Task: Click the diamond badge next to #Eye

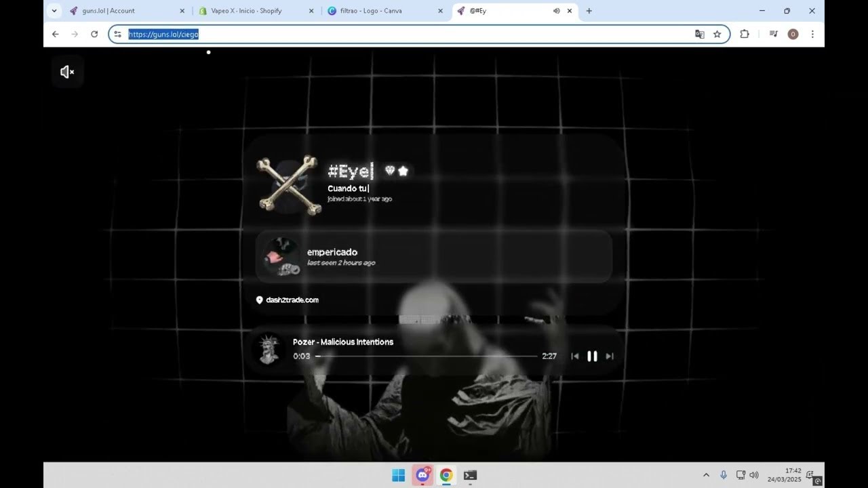Action: coord(390,171)
